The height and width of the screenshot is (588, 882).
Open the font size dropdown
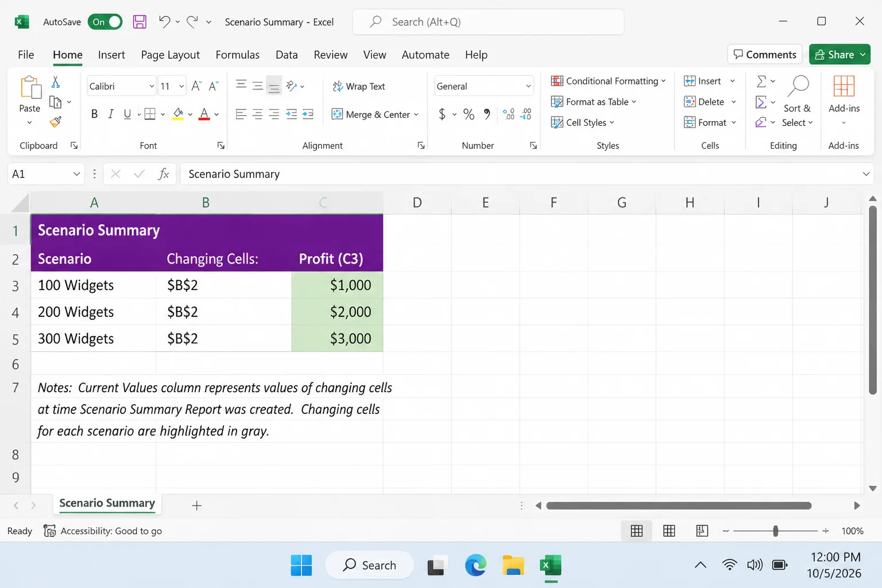tap(181, 86)
